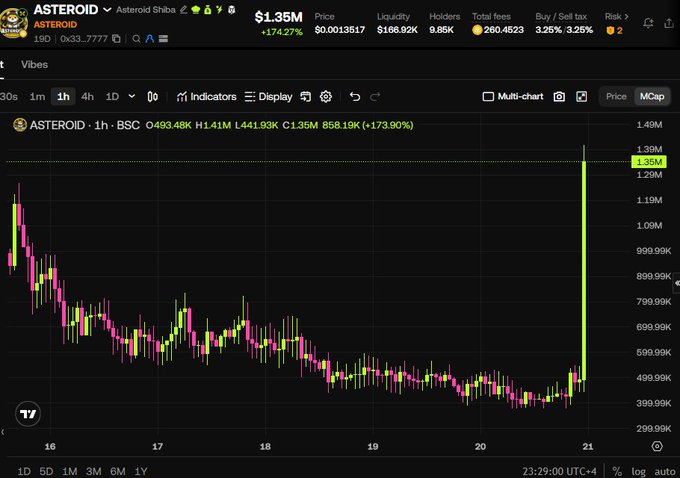The image size is (680, 478).
Task: Open the Display options menu
Action: (268, 96)
